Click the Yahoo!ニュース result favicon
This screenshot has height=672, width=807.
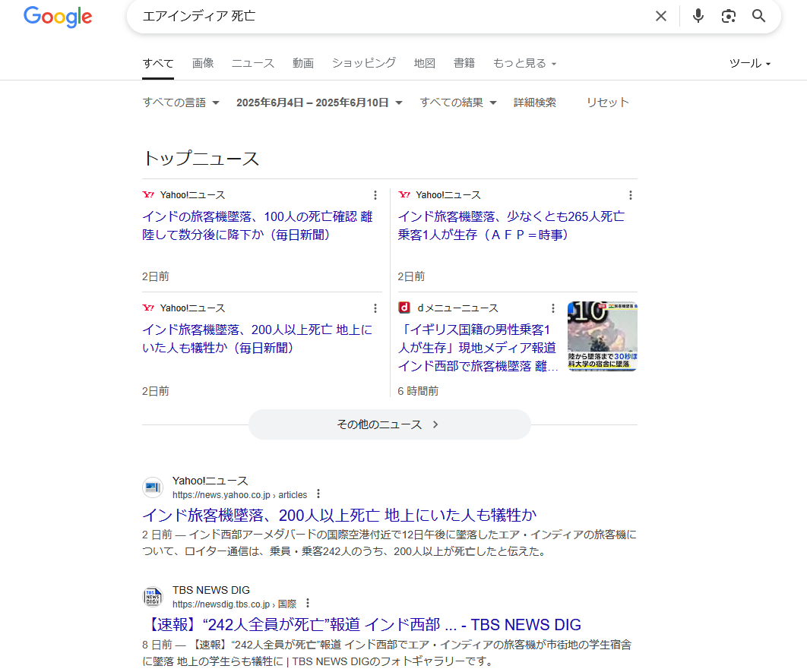pos(153,487)
